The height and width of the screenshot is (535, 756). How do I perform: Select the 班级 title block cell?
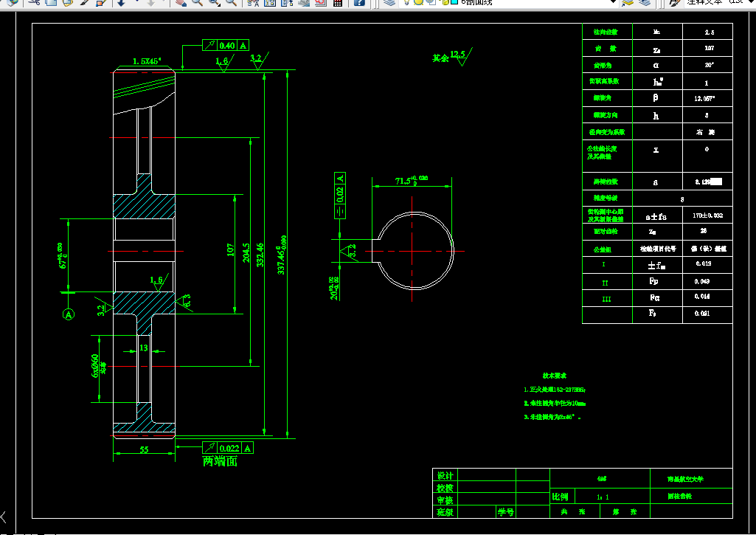(x=445, y=512)
